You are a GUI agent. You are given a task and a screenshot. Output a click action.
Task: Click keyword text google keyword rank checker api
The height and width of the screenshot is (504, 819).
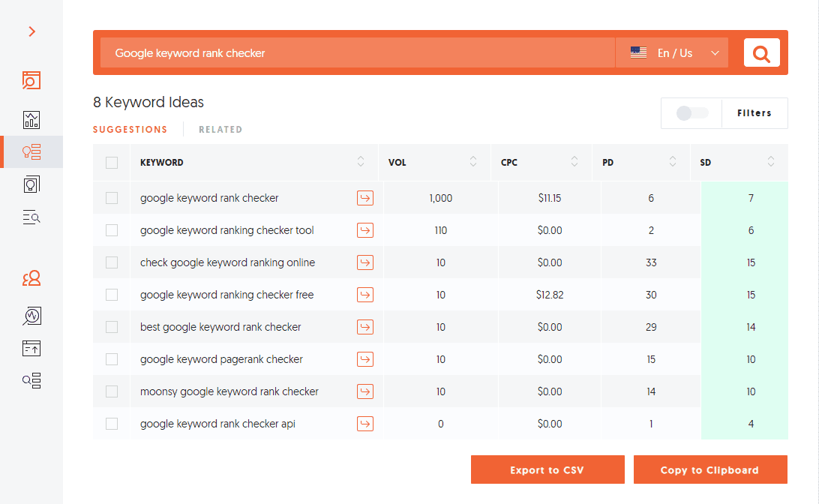[x=217, y=424]
